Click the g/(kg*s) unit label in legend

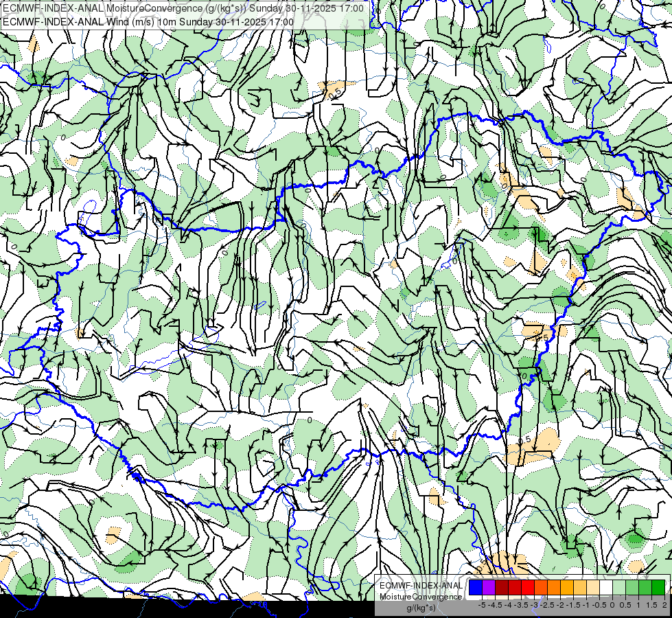pyautogui.click(x=421, y=608)
